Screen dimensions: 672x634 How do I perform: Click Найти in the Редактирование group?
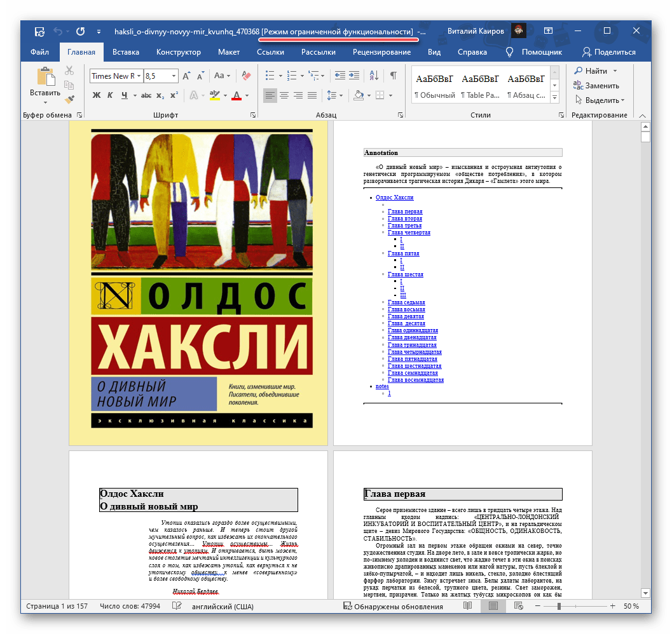[x=591, y=71]
